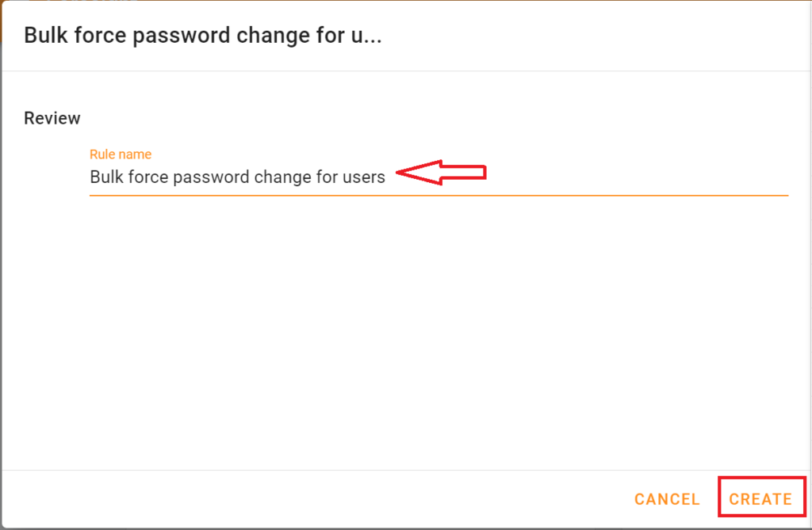The image size is (812, 530).
Task: Click inside the text 'Bulk force password change for users'
Action: tap(238, 177)
